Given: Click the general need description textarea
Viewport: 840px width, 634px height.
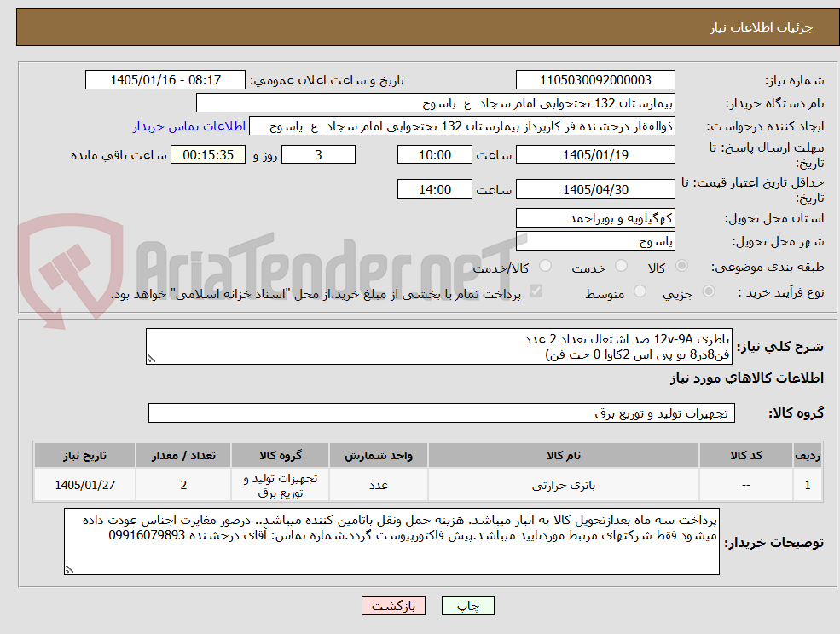Looking at the screenshot, I should click(438, 347).
